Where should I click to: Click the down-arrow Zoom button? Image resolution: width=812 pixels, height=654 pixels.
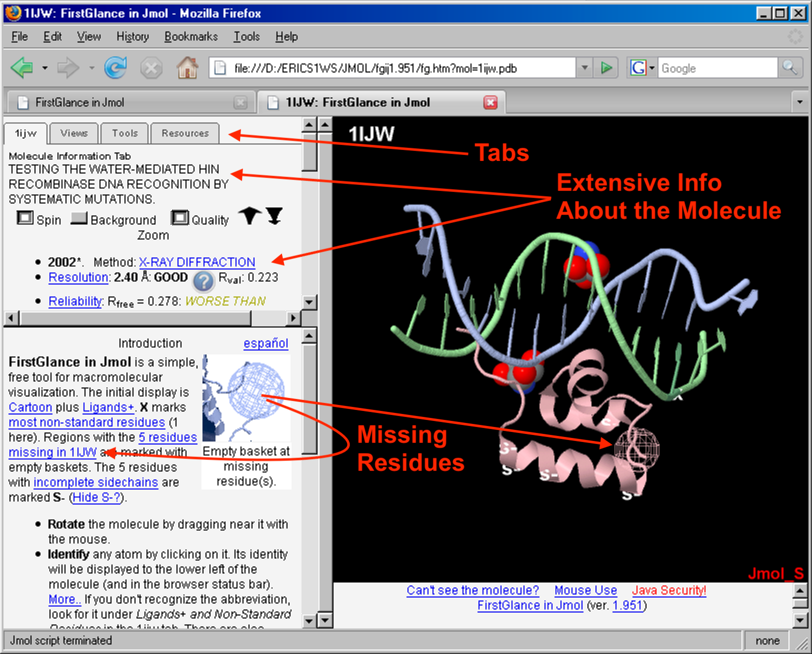tap(274, 216)
